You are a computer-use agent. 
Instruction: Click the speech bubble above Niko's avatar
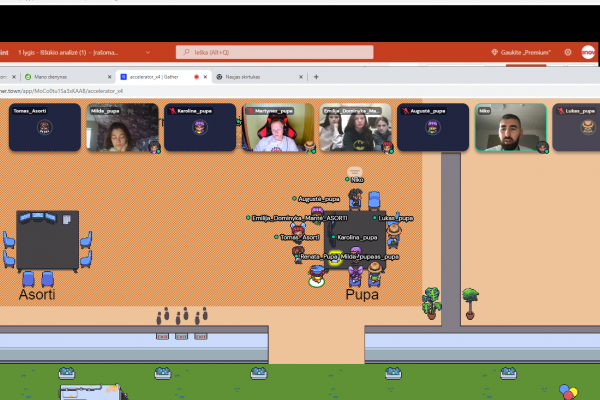pos(354,171)
